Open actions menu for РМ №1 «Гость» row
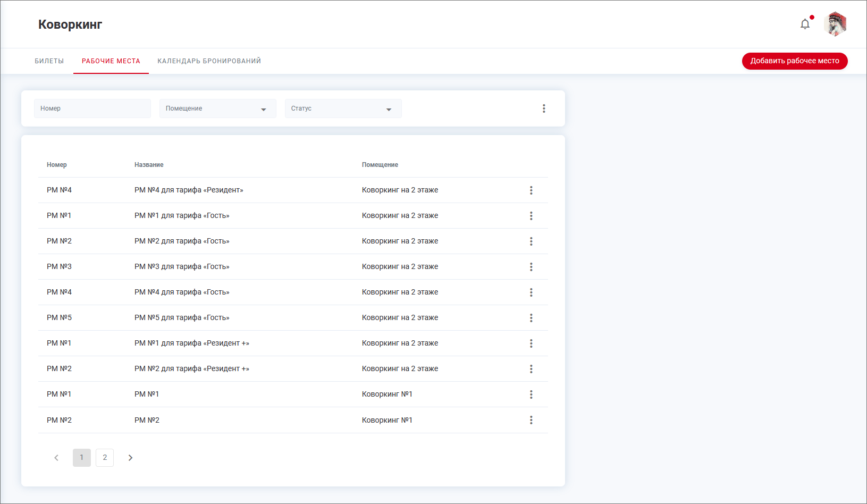This screenshot has height=504, width=867. click(531, 216)
